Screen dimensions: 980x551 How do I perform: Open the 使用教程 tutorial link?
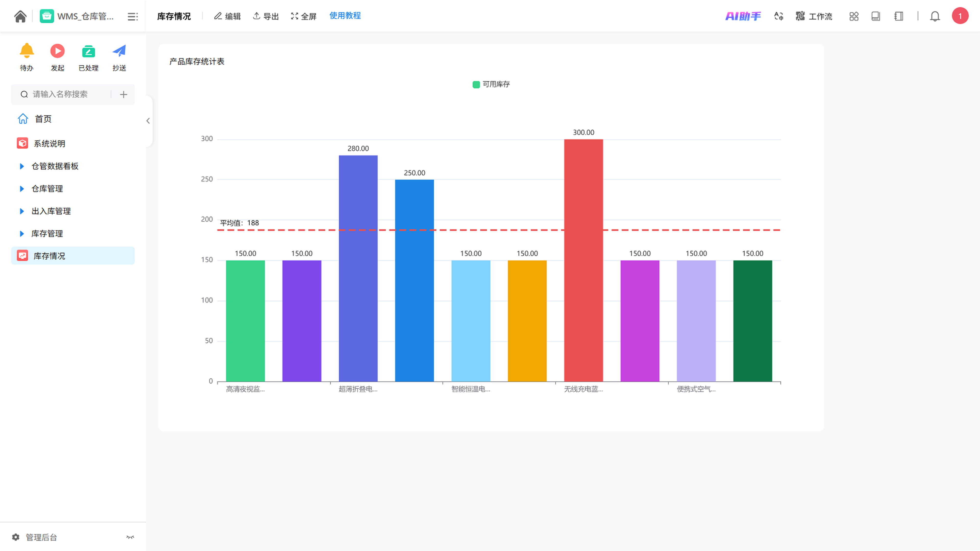click(x=345, y=16)
